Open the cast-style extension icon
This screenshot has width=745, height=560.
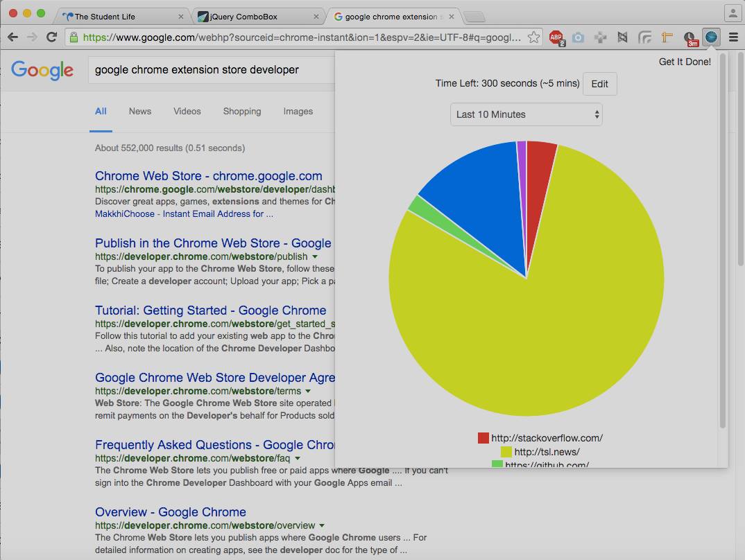(644, 37)
